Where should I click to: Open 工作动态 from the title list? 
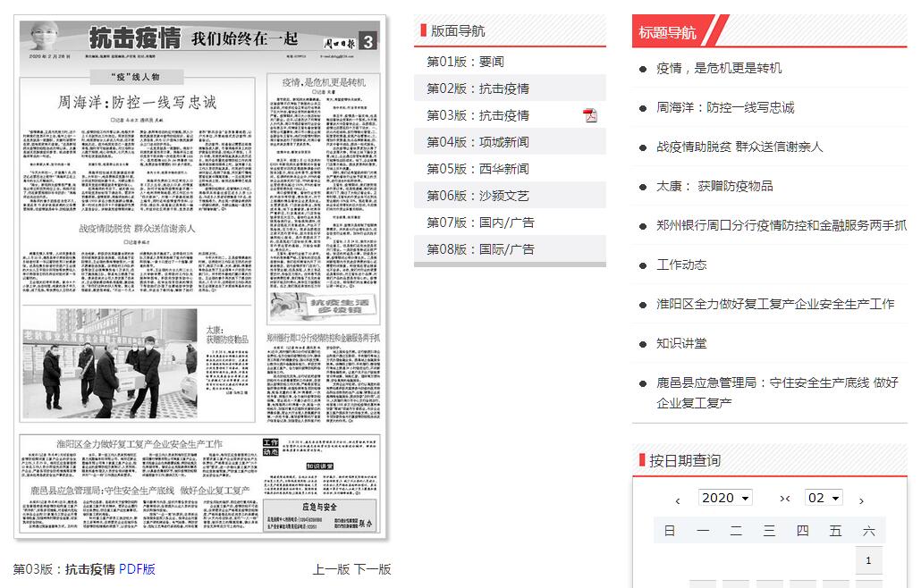tap(681, 265)
